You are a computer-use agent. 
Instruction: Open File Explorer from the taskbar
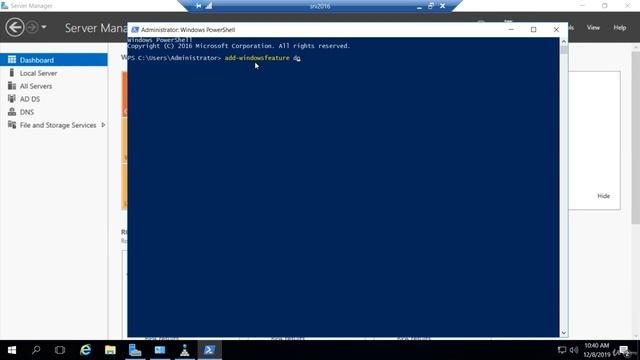tap(110, 350)
